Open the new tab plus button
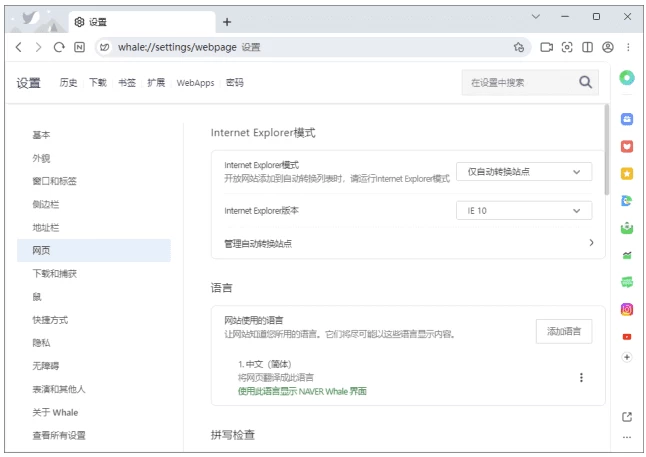 click(x=227, y=21)
